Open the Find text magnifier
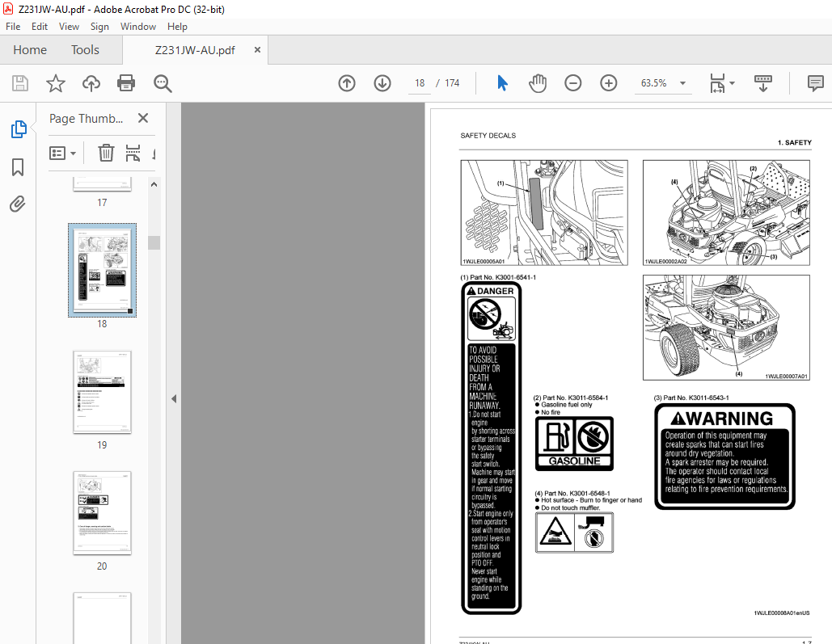 pyautogui.click(x=163, y=83)
